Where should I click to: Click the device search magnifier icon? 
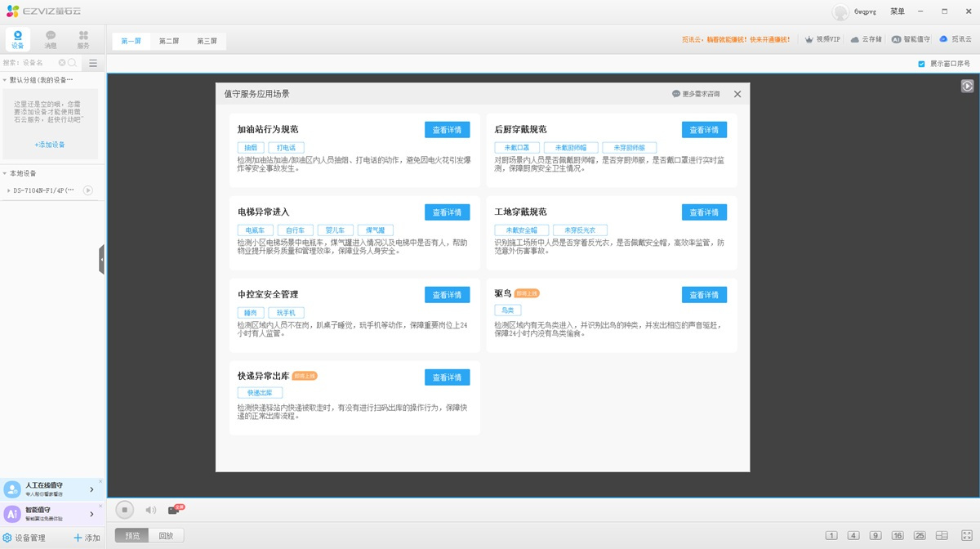click(x=72, y=63)
